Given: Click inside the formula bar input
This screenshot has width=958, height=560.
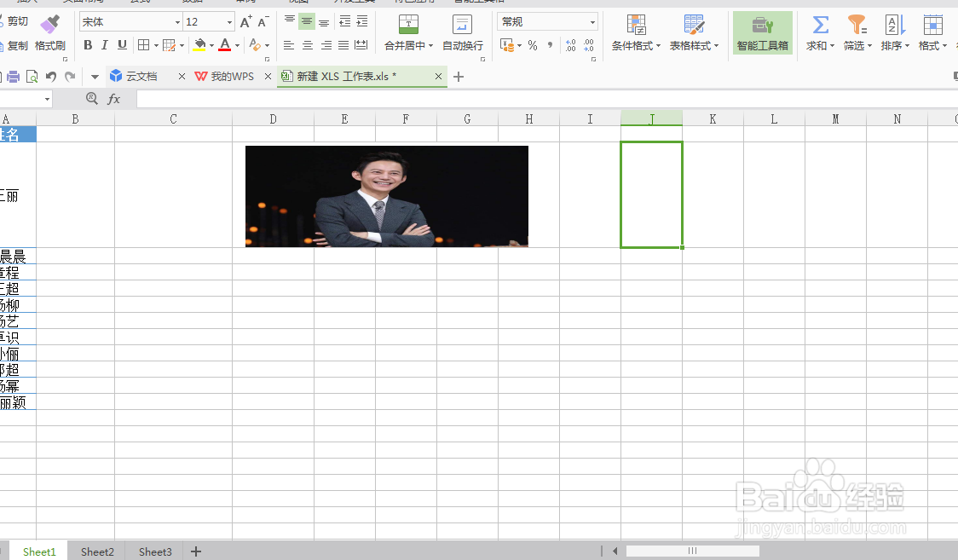Looking at the screenshot, I should pos(547,99).
